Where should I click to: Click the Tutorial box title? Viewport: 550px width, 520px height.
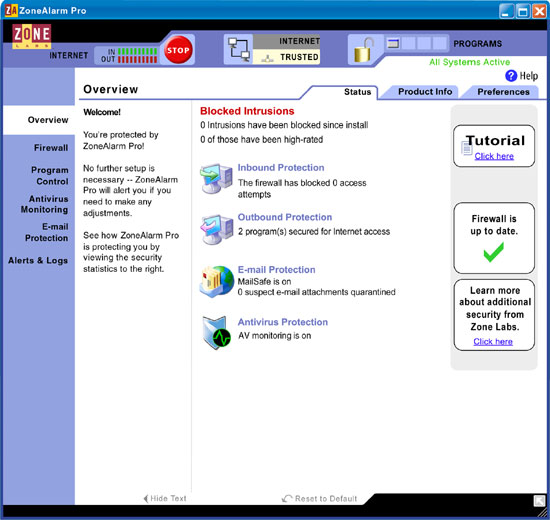click(495, 141)
